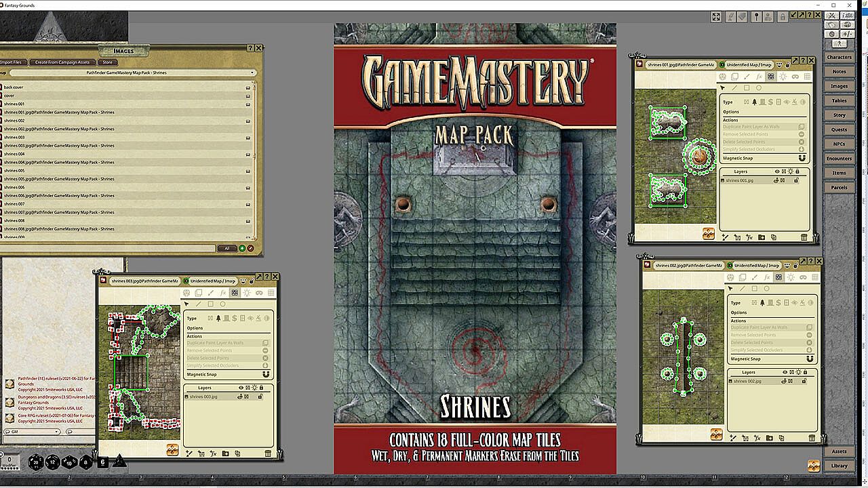
Task: Toggle lock on shrines 001.jpg layer
Action: 796,180
